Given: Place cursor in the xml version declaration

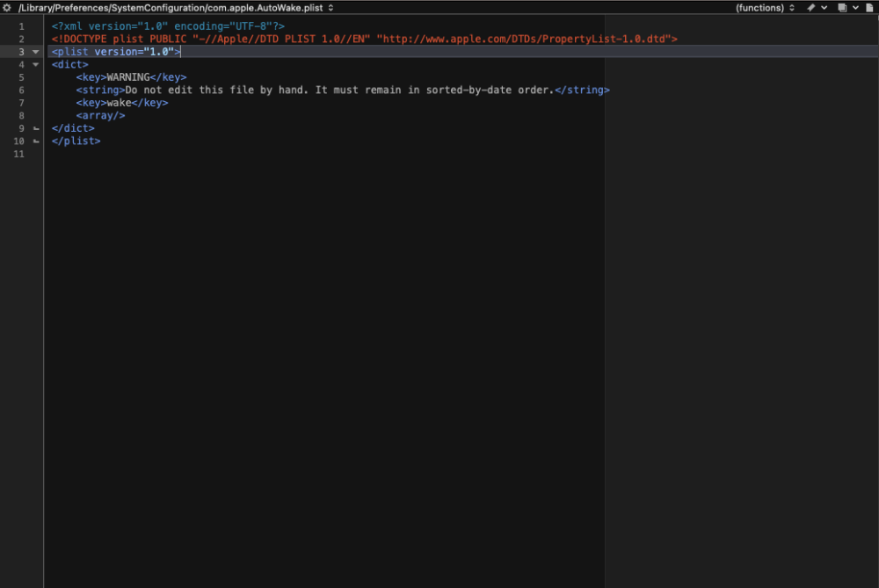Looking at the screenshot, I should click(x=168, y=26).
